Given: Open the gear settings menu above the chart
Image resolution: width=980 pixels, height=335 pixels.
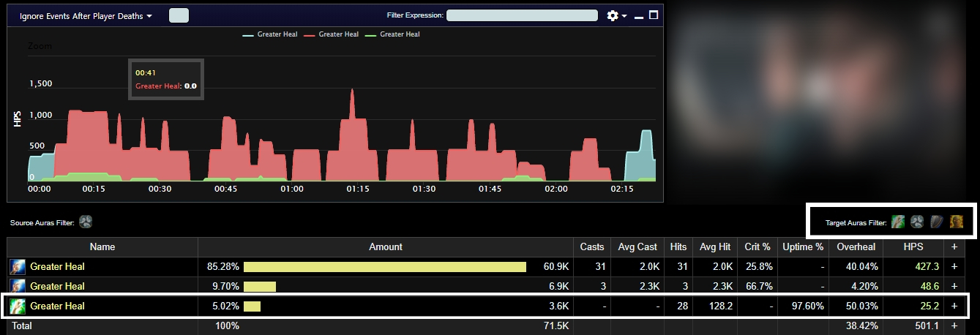Looking at the screenshot, I should 617,15.
